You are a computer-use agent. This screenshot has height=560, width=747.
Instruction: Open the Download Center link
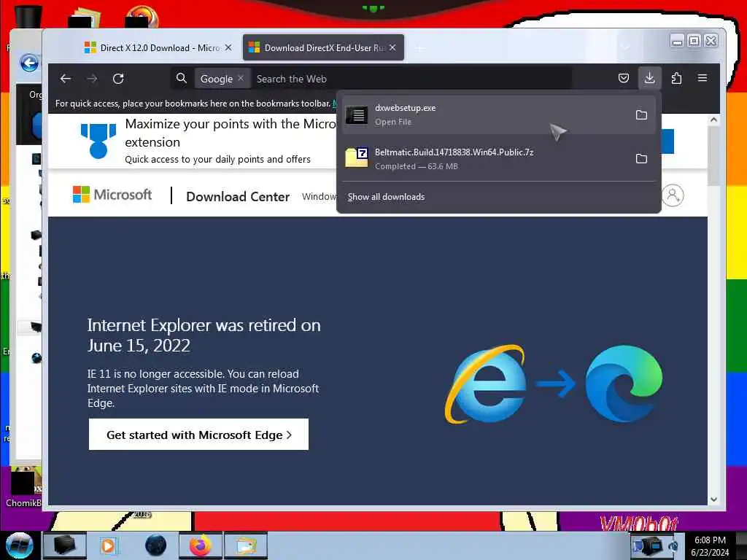tap(238, 197)
